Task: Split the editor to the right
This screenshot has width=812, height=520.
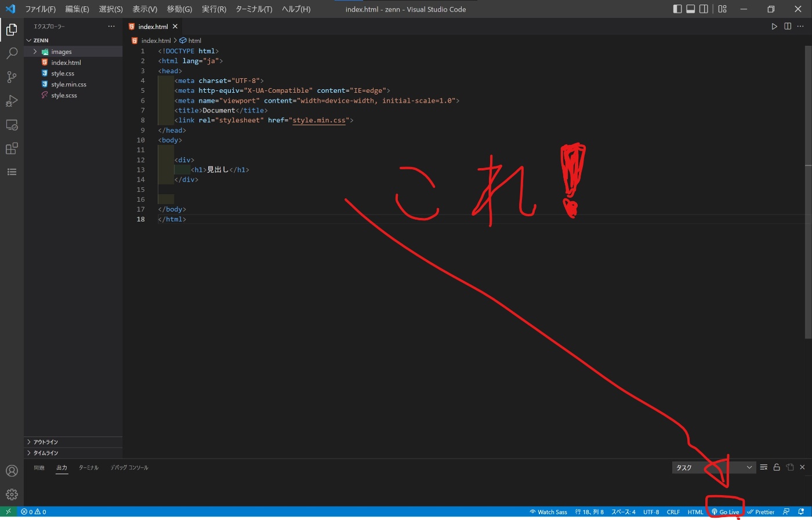Action: pos(788,27)
